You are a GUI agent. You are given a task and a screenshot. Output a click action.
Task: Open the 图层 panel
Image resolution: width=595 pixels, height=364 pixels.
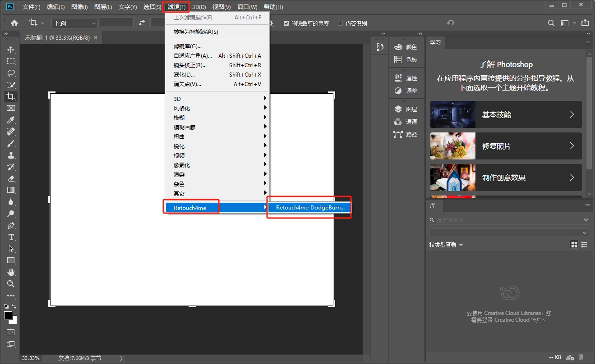coord(406,109)
